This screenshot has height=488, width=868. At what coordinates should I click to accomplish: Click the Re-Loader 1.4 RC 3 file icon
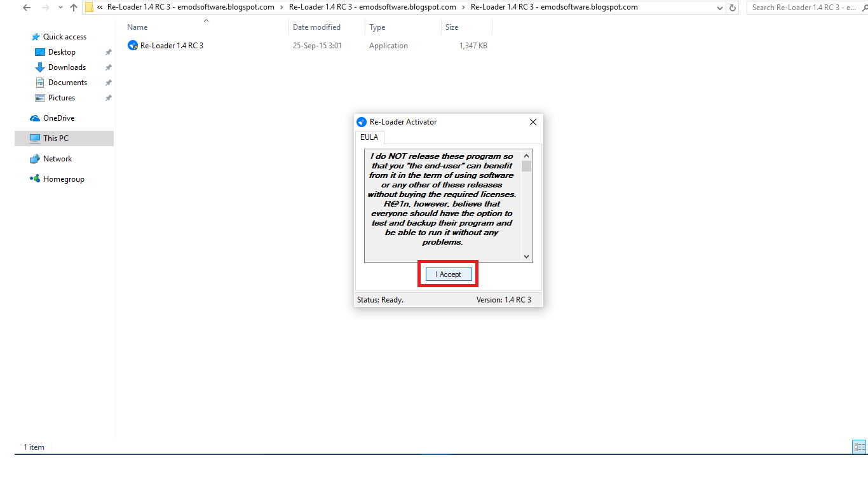133,46
